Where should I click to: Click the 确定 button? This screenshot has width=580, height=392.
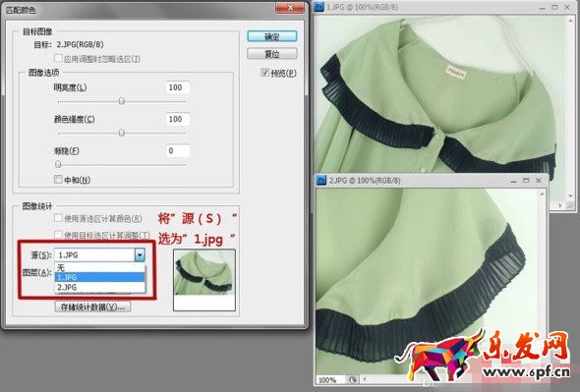pyautogui.click(x=272, y=36)
